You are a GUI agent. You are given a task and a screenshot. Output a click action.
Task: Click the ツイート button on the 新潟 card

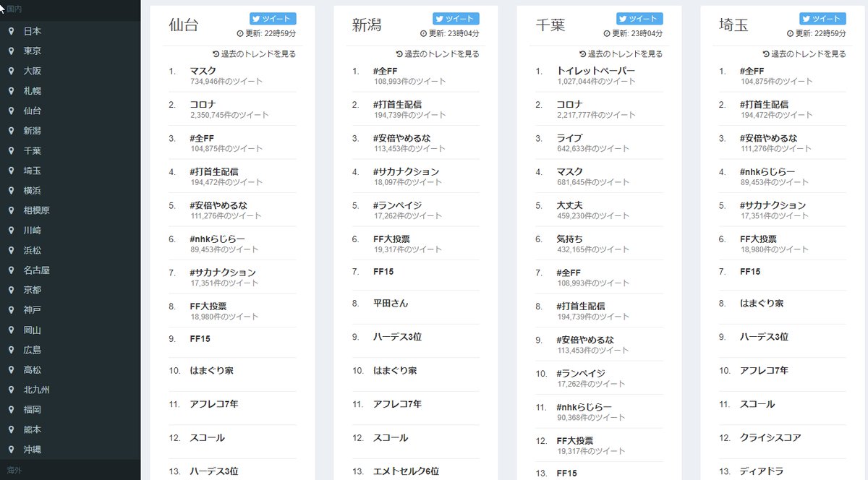click(456, 19)
